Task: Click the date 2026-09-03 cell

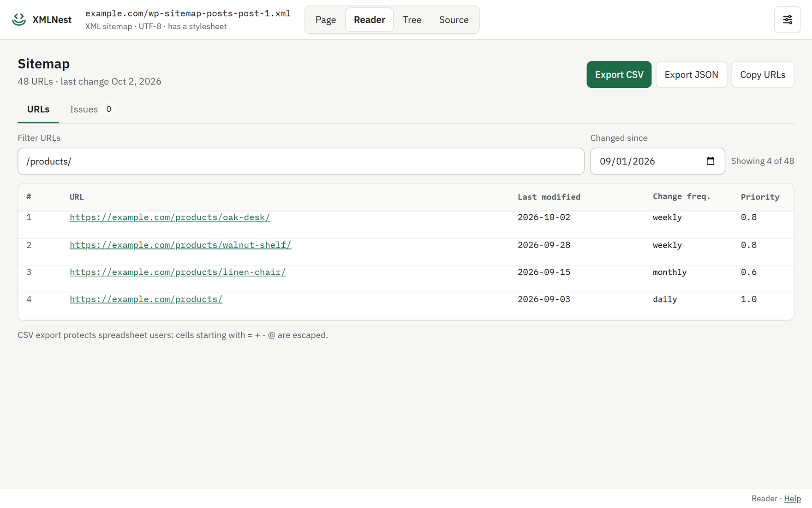Action: coord(544,299)
